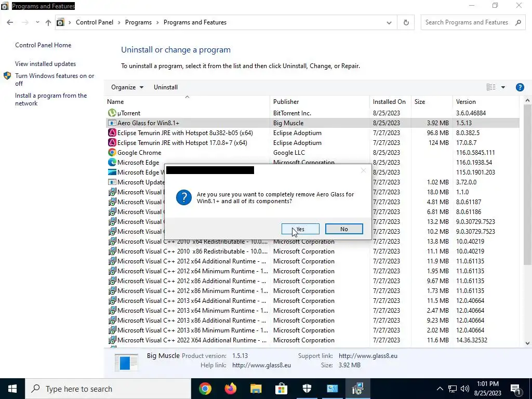Screen dimensions: 532x399
Task: Click the Control Panel breadcrumb
Action: (x=95, y=22)
